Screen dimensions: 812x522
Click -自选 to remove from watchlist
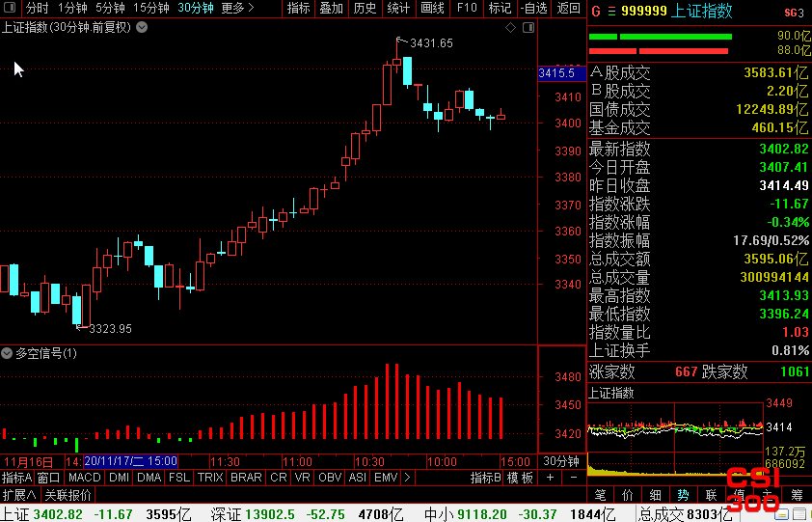(x=534, y=8)
